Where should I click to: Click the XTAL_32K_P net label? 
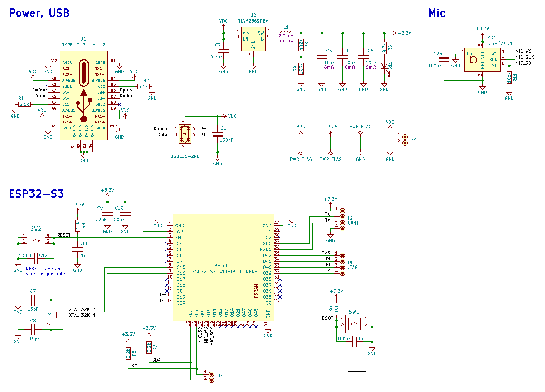[82, 309]
